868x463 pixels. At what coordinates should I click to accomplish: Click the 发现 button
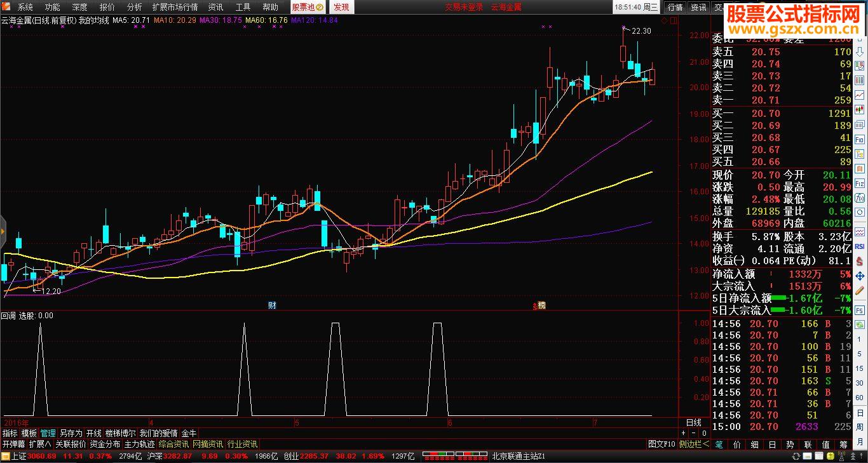pyautogui.click(x=342, y=7)
